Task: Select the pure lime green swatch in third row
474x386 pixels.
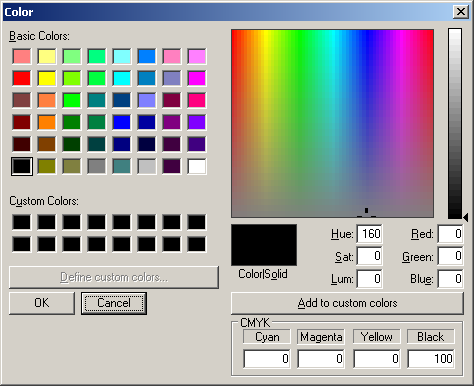Action: (x=72, y=100)
